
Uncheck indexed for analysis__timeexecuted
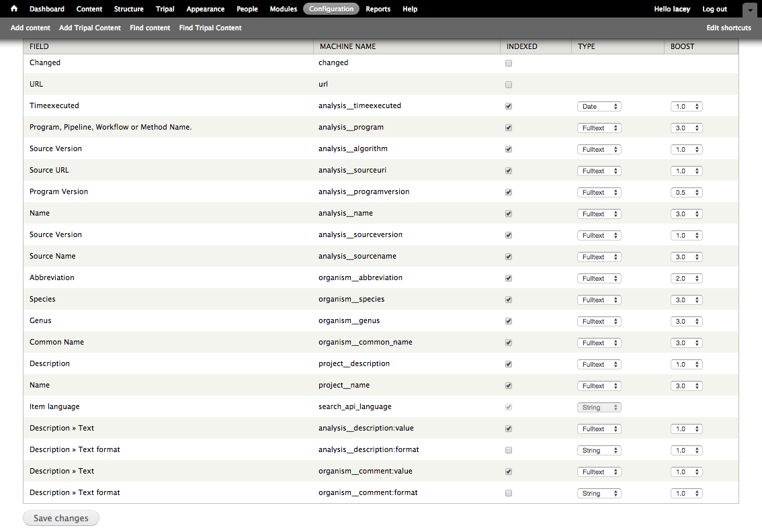pyautogui.click(x=509, y=106)
